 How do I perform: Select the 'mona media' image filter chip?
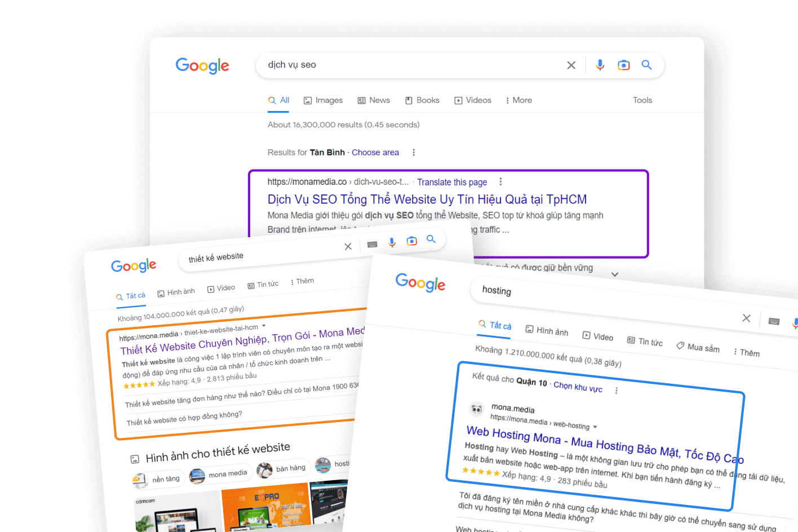point(219,475)
